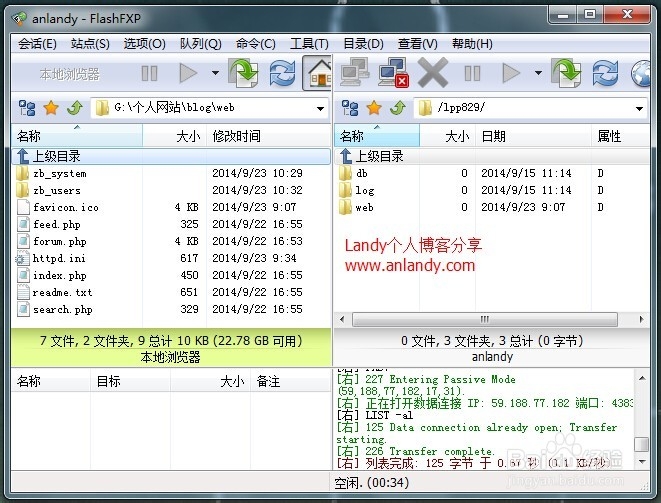Click the globe icon on remote toolbar
Viewport: 661px width, 503px height.
point(641,74)
